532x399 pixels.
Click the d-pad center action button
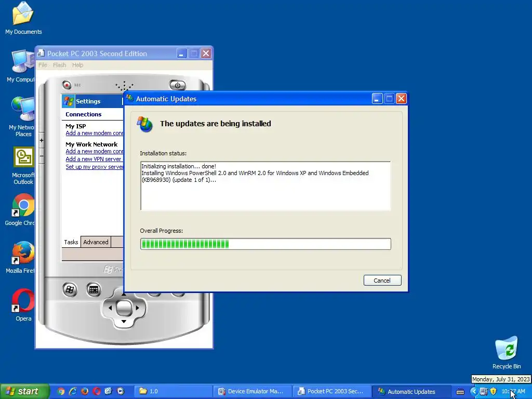click(124, 308)
